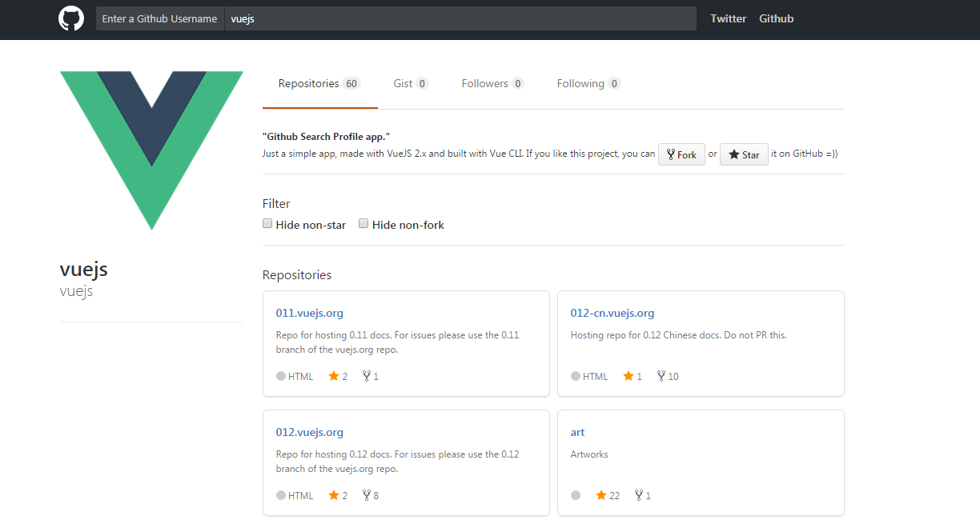Click the Filter heading
Image resolution: width=980 pixels, height=524 pixels.
pos(276,203)
